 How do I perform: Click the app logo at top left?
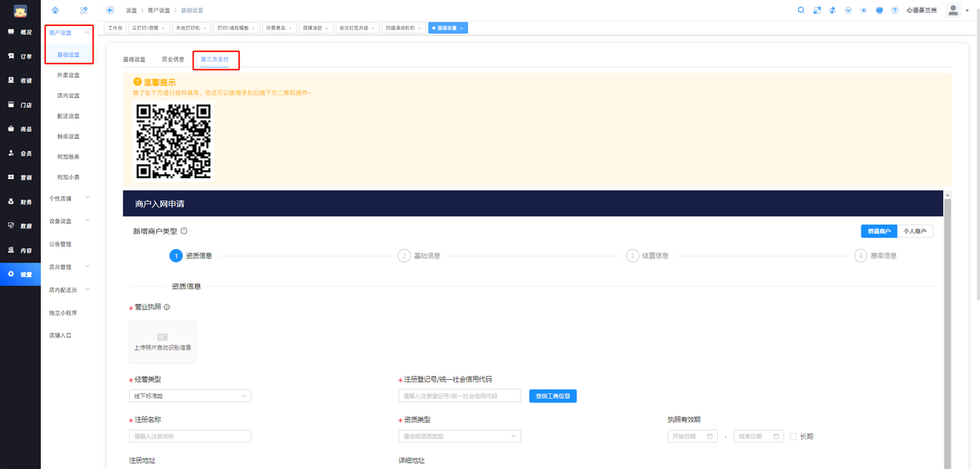tap(20, 10)
